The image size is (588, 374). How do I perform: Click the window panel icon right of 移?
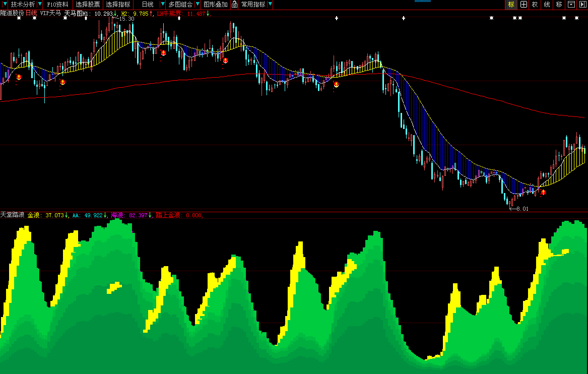(x=571, y=5)
